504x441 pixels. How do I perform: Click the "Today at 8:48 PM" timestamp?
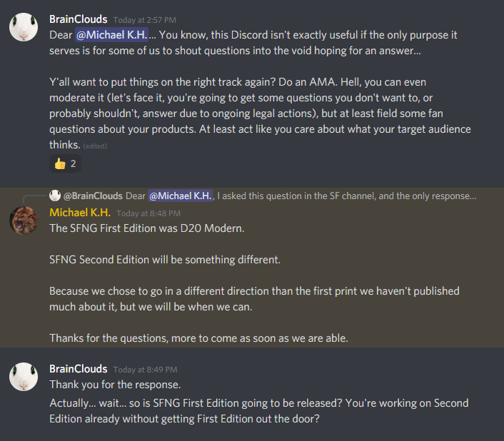pyautogui.click(x=148, y=213)
